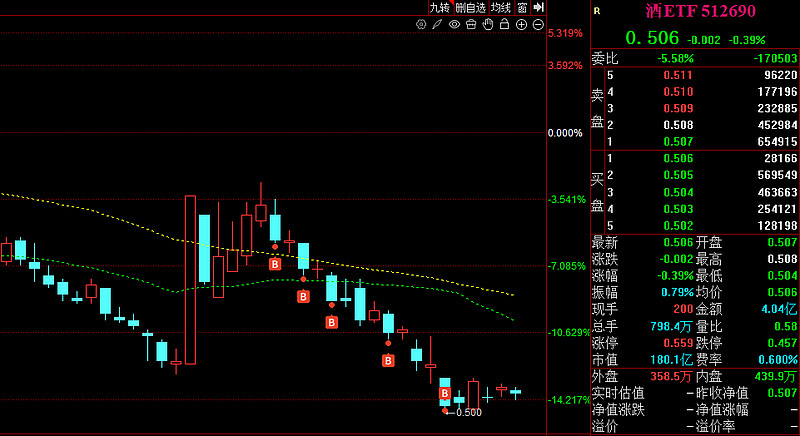Click the 涨停 0.559 limit-up value
This screenshot has height=436, width=800.
click(x=678, y=343)
